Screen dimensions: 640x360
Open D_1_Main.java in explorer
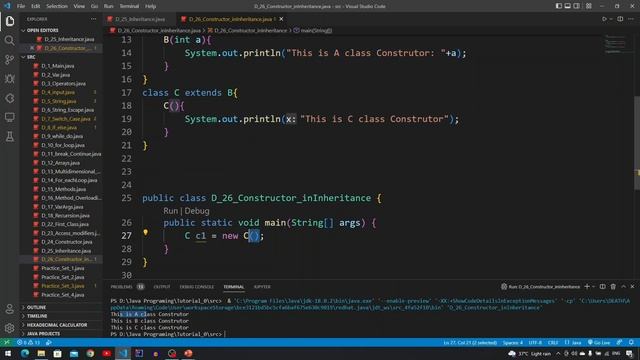(57, 66)
